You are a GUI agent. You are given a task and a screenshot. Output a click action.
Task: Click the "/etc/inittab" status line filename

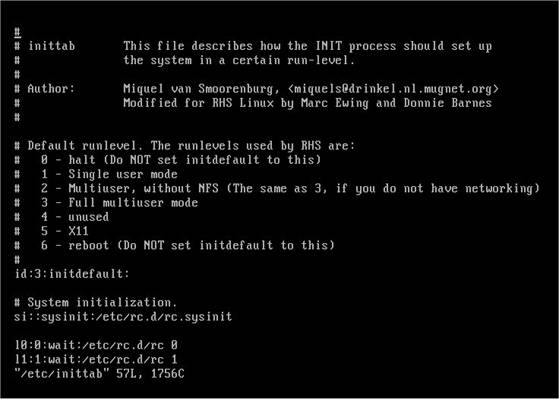[61, 374]
